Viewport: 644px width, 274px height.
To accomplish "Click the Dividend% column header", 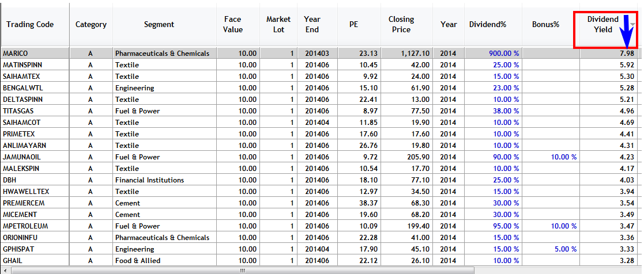I will click(x=488, y=25).
